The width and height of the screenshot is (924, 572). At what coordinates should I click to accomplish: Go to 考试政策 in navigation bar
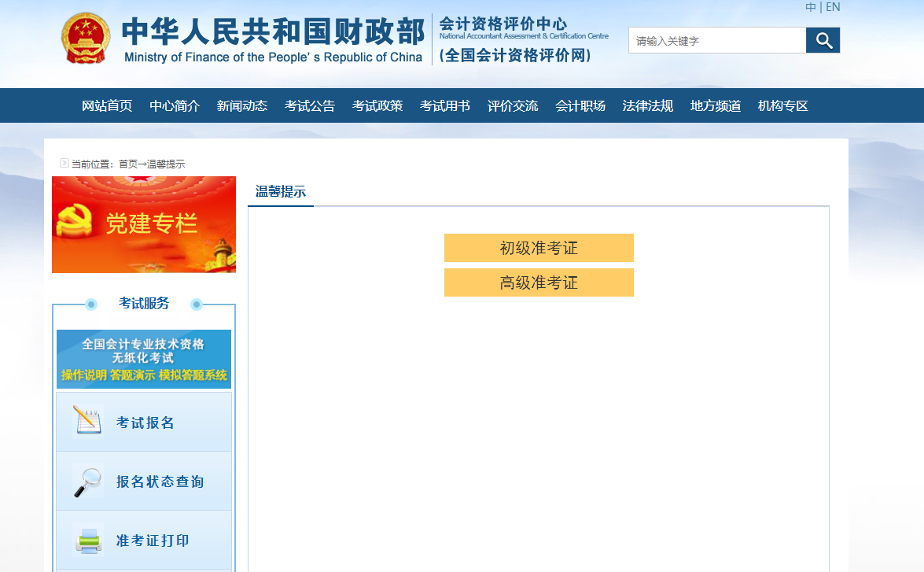click(x=377, y=105)
